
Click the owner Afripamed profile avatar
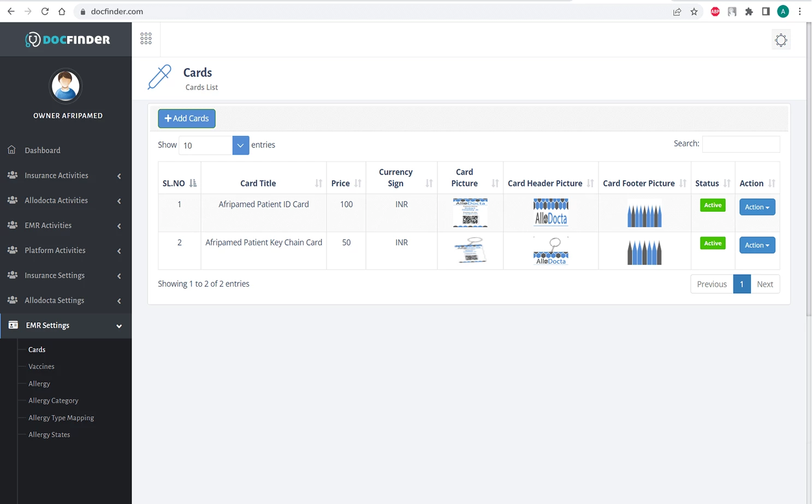click(66, 86)
